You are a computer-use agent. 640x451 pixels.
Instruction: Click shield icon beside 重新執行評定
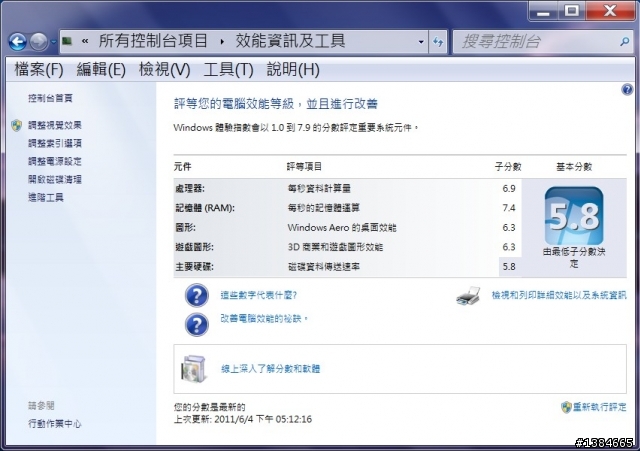point(566,407)
